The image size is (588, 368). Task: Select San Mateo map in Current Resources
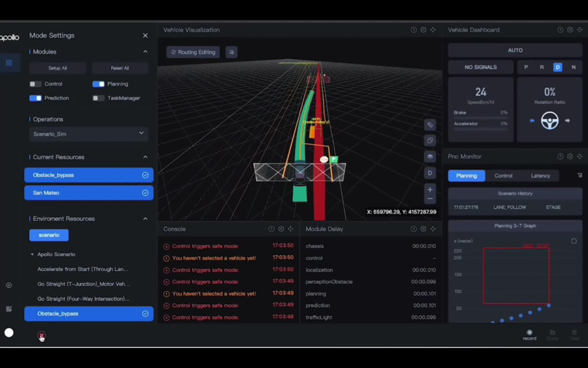coord(89,193)
